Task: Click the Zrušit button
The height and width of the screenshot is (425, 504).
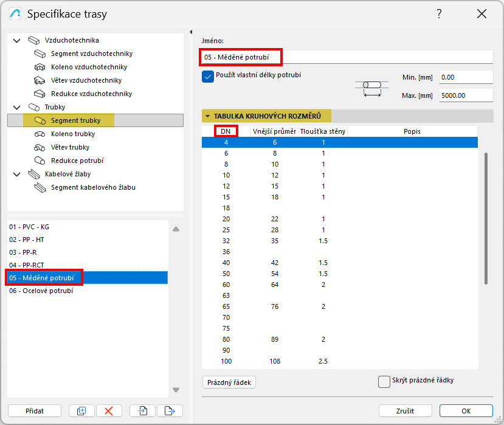Action: click(x=406, y=411)
